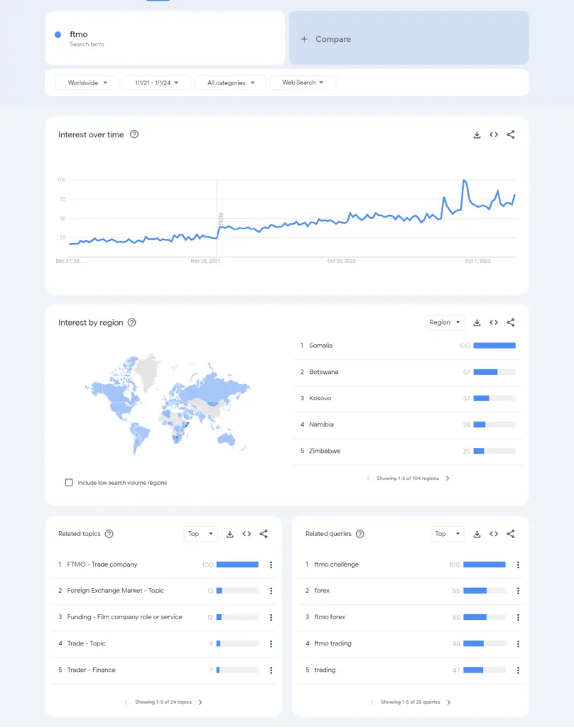Screen dimensions: 574x728
Task: Open the forex related query
Action: (x=322, y=591)
